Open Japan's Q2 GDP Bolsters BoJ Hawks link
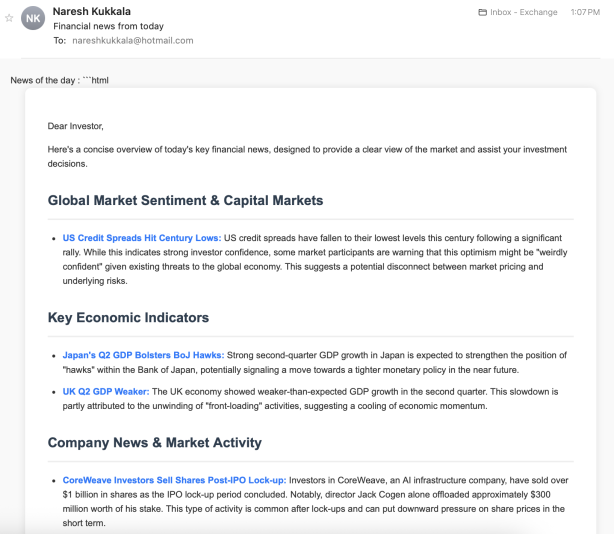 144,355
